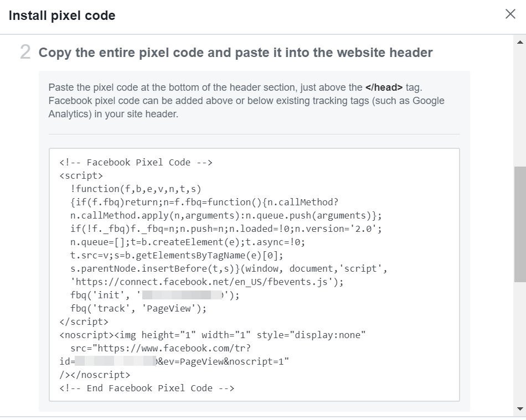This screenshot has width=526, height=420.
Task: Click the 'Copy the entire pixel code' heading
Action: tap(235, 53)
